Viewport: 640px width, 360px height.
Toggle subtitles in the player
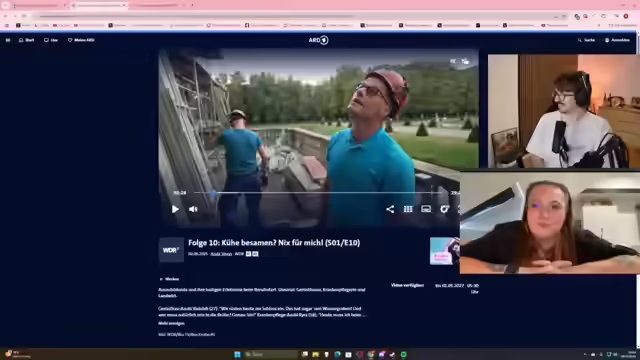pyautogui.click(x=426, y=209)
